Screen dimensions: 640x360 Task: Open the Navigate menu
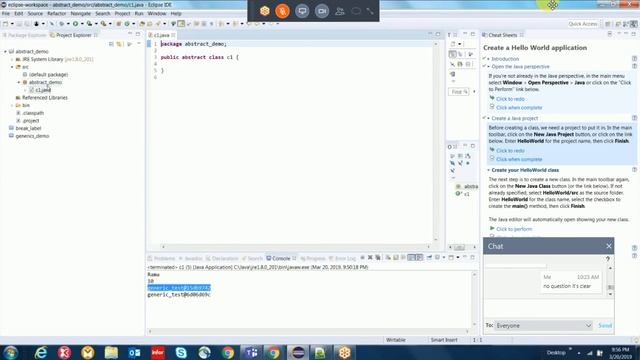click(x=80, y=13)
